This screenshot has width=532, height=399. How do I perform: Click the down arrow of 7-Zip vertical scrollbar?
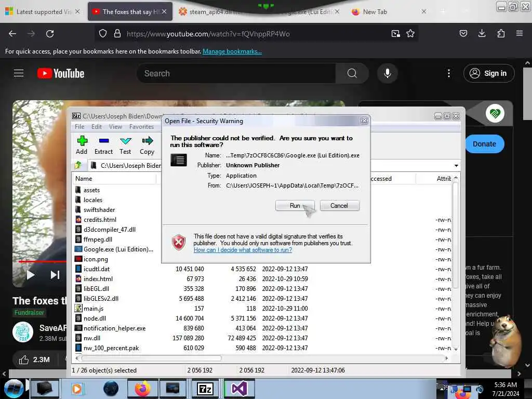[456, 349]
